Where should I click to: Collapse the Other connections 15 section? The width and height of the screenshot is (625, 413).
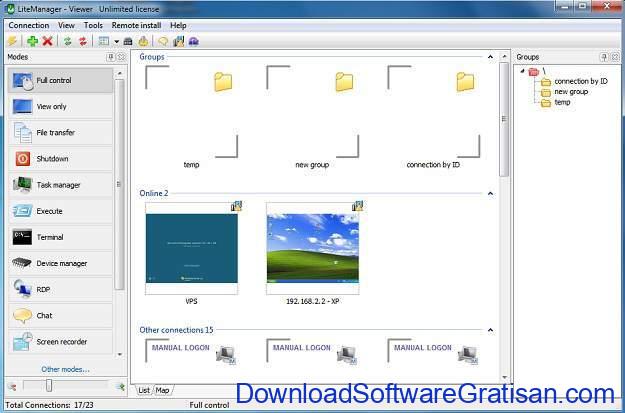(490, 330)
